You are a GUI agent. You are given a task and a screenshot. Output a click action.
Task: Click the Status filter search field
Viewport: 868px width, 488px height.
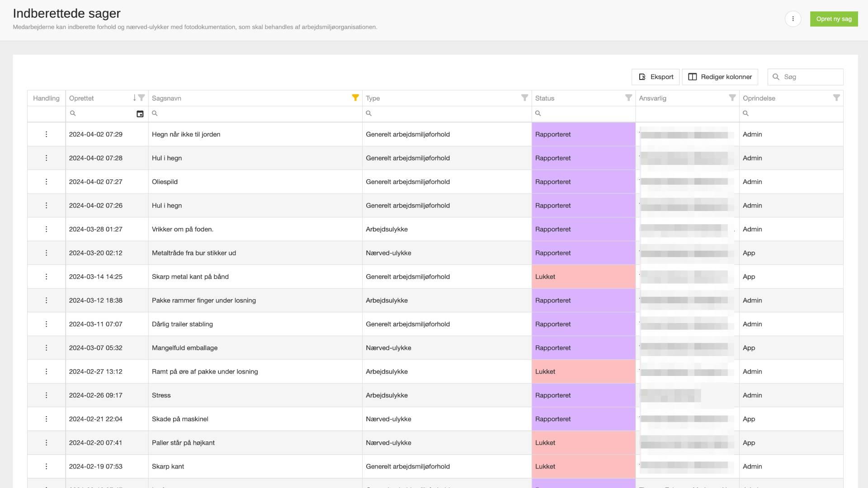coord(583,114)
